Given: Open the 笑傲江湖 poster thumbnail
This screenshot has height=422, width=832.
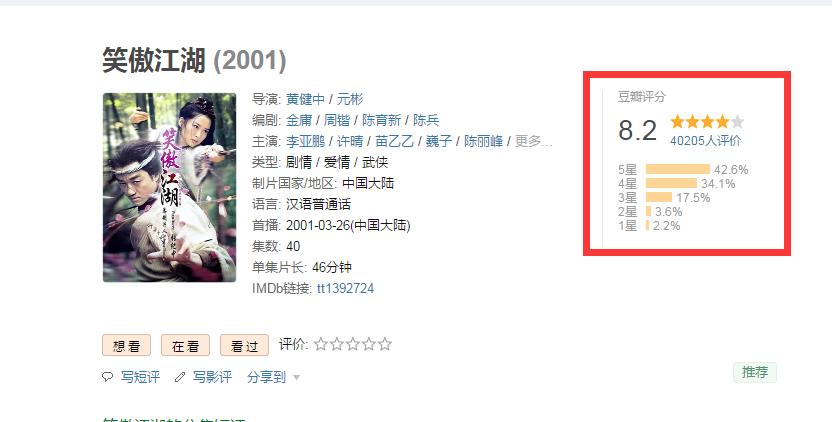Looking at the screenshot, I should (x=169, y=187).
